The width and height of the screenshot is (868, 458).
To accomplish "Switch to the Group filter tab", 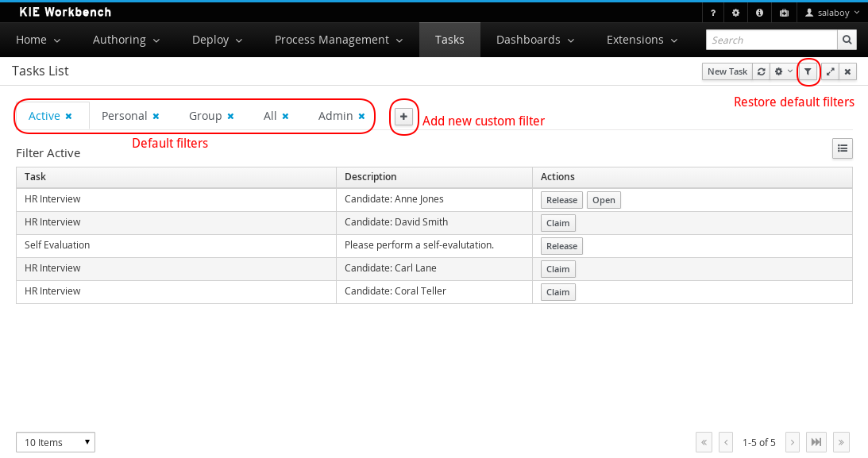I will click(206, 116).
